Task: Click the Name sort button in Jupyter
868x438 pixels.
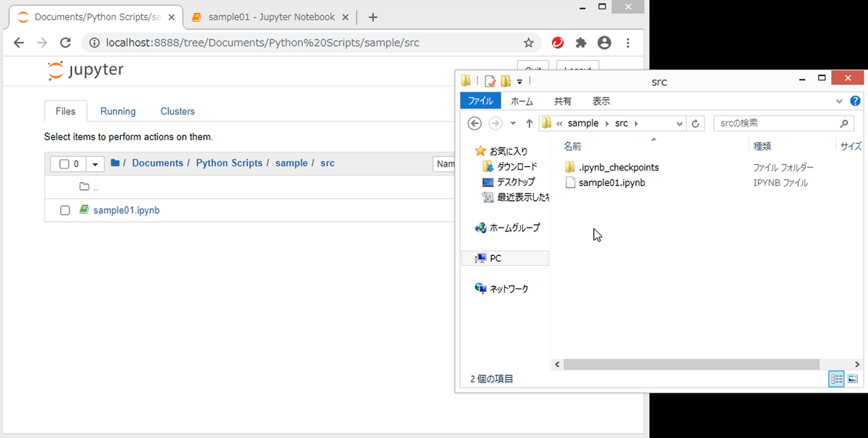Action: pos(444,164)
